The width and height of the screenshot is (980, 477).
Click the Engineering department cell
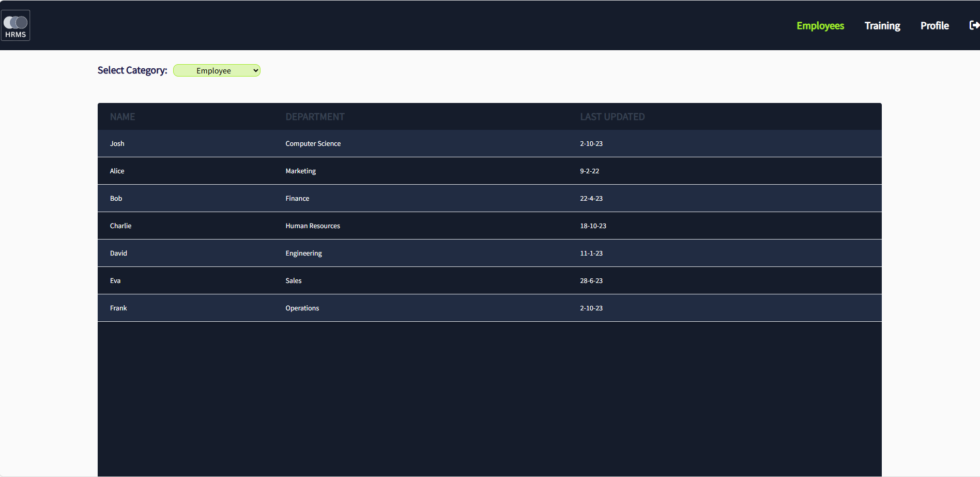[304, 254]
